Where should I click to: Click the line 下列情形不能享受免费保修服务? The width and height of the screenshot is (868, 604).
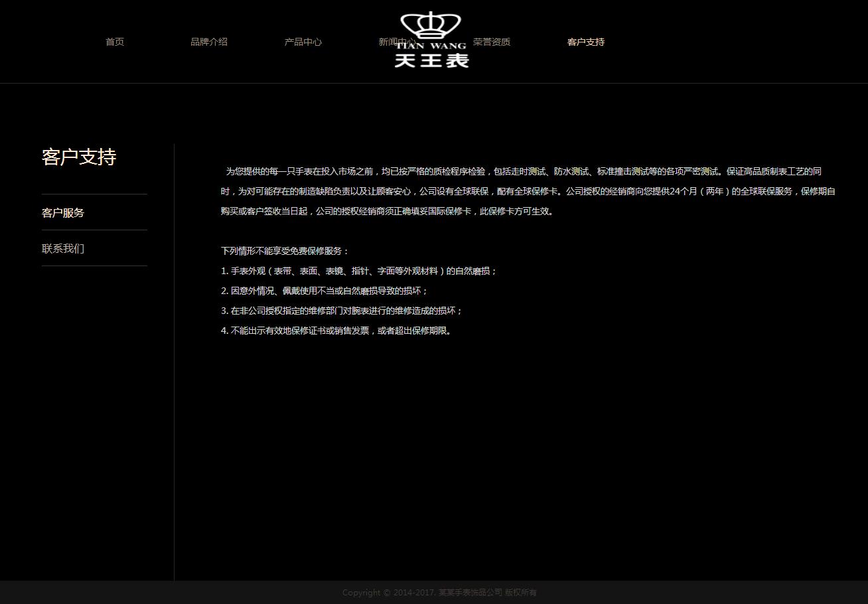(x=285, y=251)
